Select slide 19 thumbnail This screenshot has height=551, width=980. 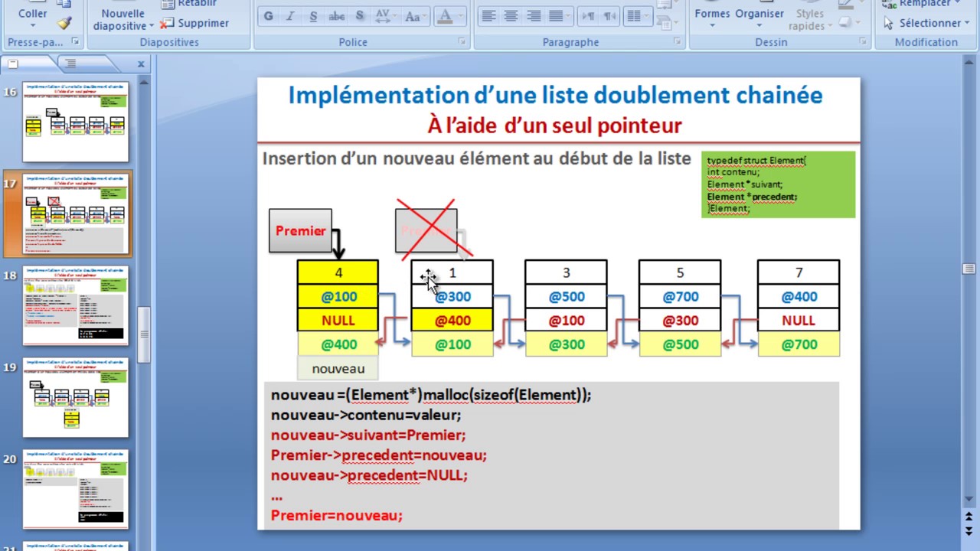(x=76, y=397)
